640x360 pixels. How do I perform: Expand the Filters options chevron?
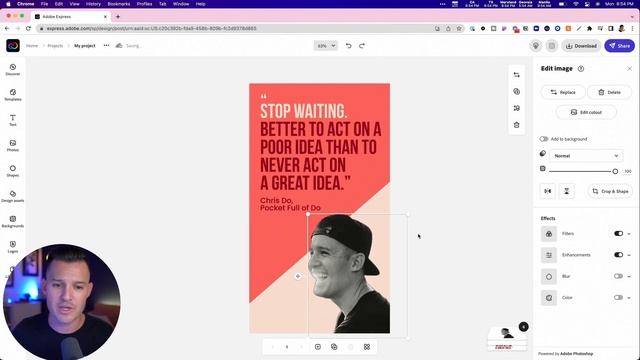point(629,234)
